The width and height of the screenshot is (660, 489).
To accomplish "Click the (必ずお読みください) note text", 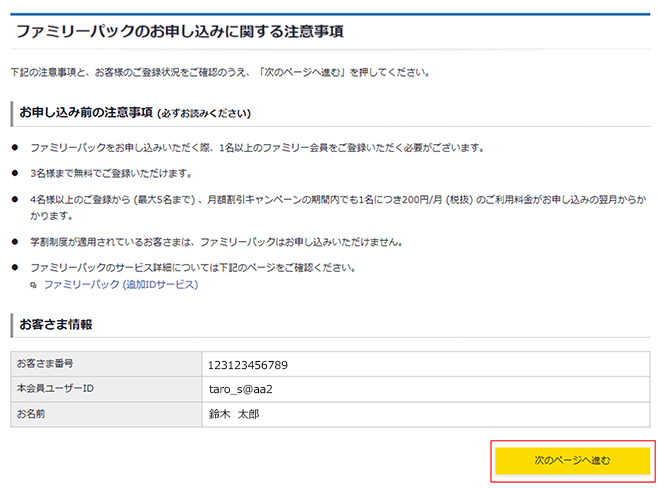I will (x=204, y=113).
